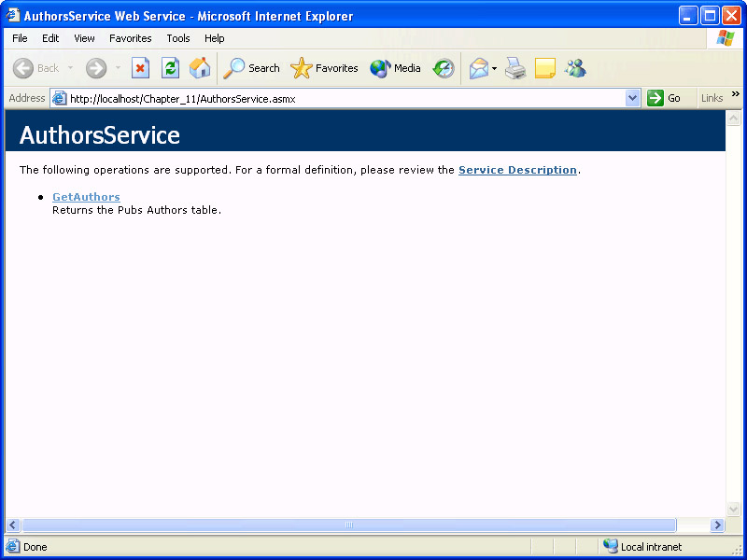The height and width of the screenshot is (560, 747).
Task: Expand the Links toolbar chevron
Action: tap(735, 94)
